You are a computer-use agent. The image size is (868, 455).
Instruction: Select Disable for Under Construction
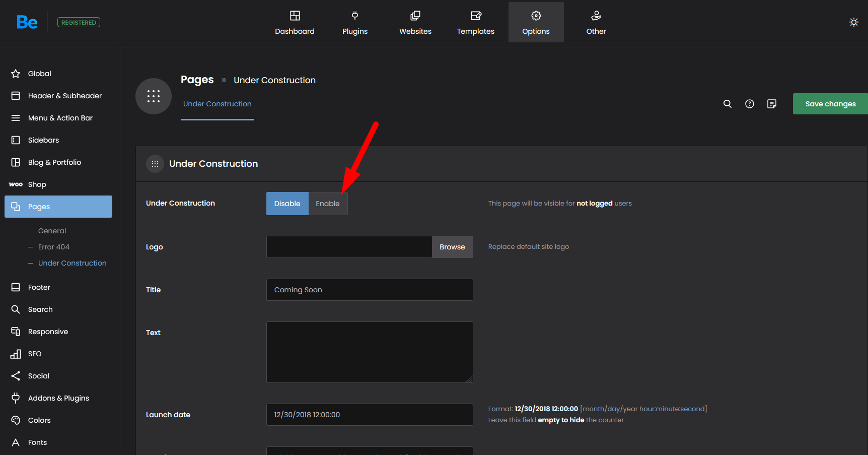click(287, 204)
